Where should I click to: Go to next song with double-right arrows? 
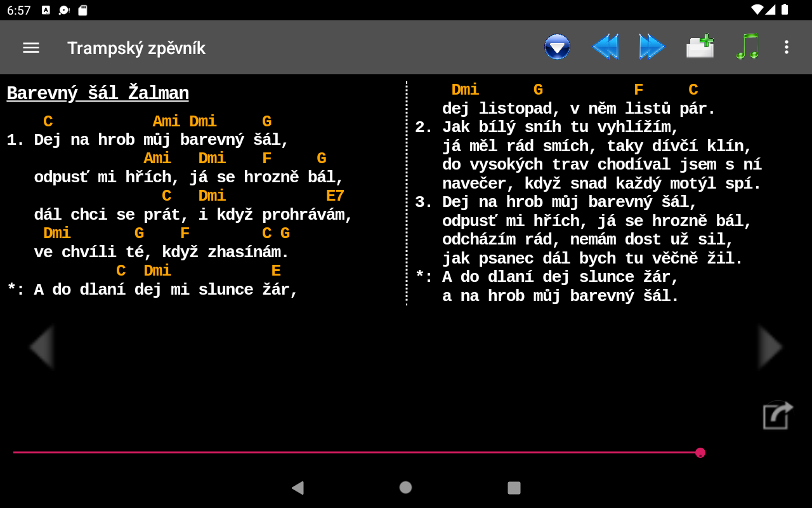[652, 47]
